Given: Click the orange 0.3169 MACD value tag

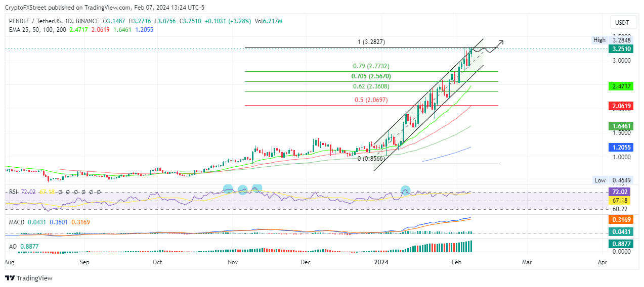Looking at the screenshot, I should coord(621,220).
